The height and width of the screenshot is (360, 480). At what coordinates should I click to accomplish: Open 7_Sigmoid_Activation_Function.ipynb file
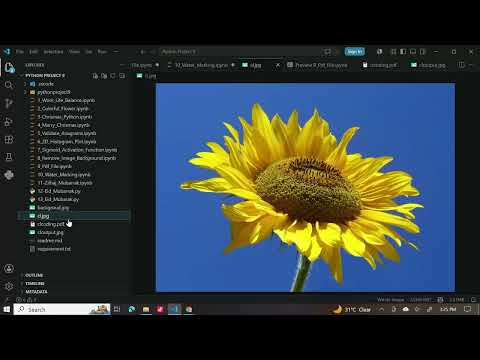(x=77, y=150)
